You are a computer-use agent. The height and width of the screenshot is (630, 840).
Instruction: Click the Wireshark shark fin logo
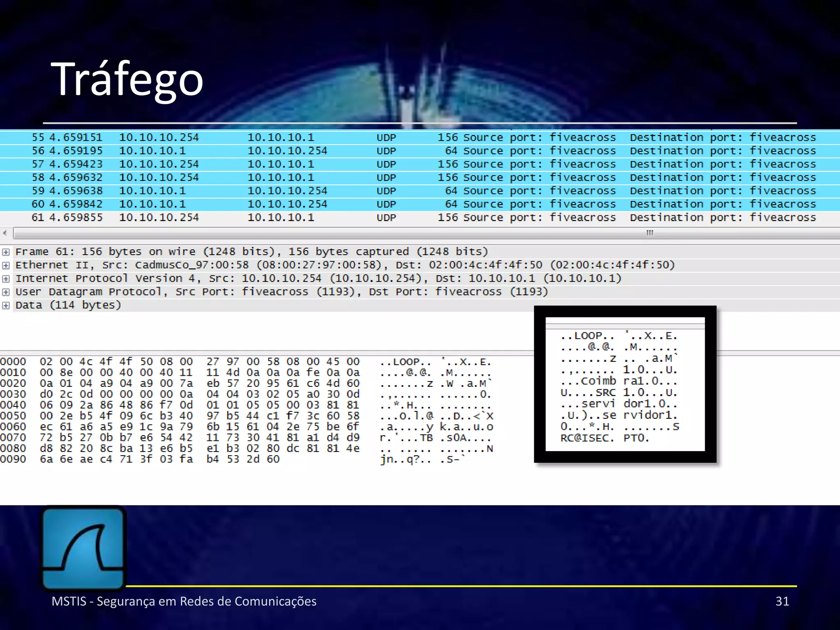click(84, 548)
